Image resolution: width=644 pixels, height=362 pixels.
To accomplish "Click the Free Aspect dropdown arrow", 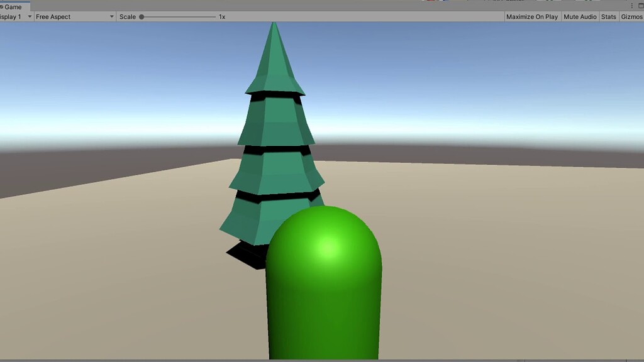I will click(x=112, y=16).
